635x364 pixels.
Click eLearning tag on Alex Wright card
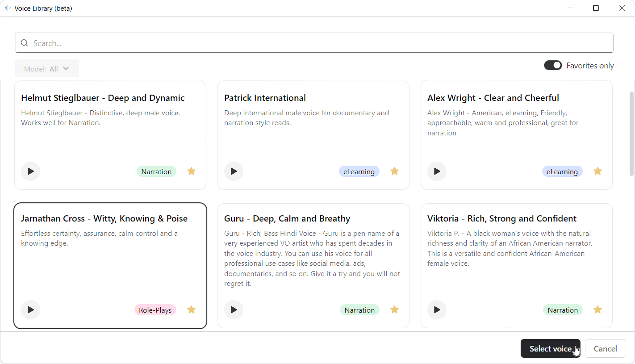[562, 171]
